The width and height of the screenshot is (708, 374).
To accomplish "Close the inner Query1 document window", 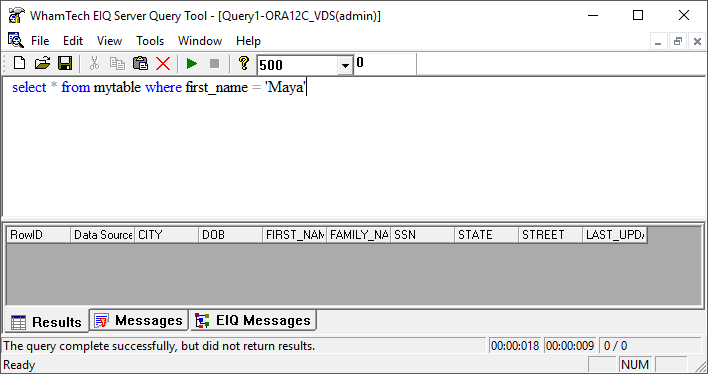I will [697, 42].
